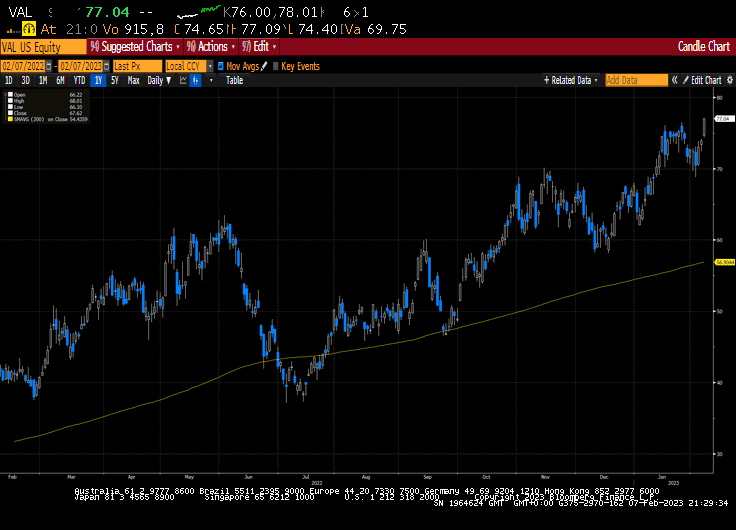Click 50 price level axis label
This screenshot has width=736, height=530.
tap(719, 311)
